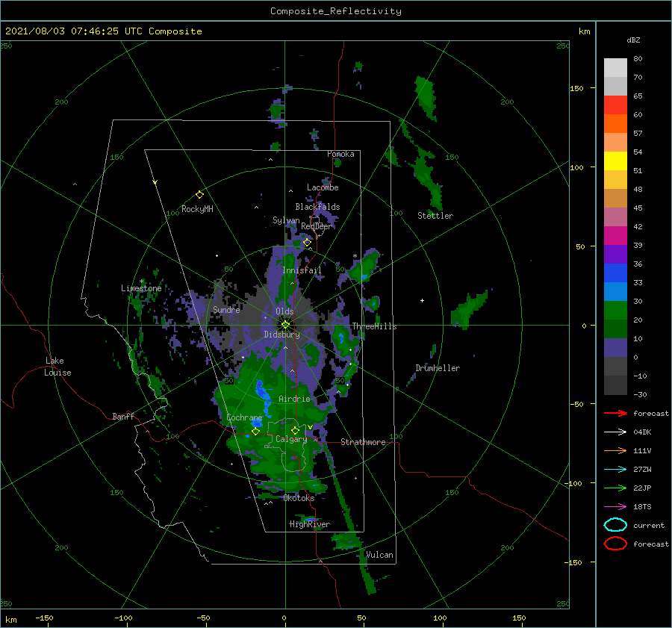Click the yellow 0 tick on the x-axis
The width and height of the screenshot is (672, 628).
tap(284, 618)
